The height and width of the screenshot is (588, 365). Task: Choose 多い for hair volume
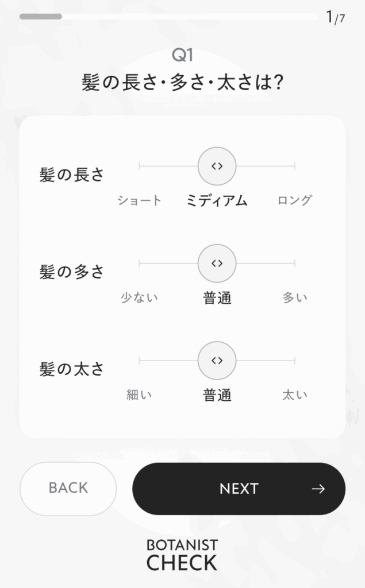[294, 297]
